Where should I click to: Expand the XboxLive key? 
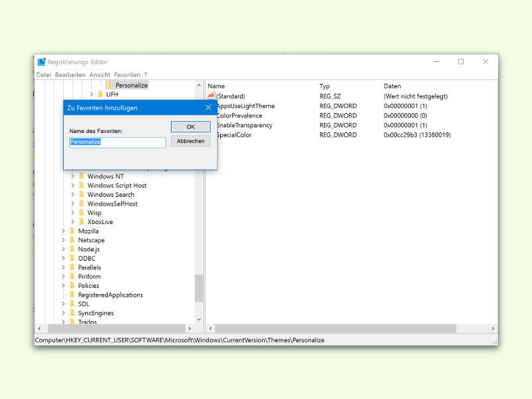[x=72, y=222]
